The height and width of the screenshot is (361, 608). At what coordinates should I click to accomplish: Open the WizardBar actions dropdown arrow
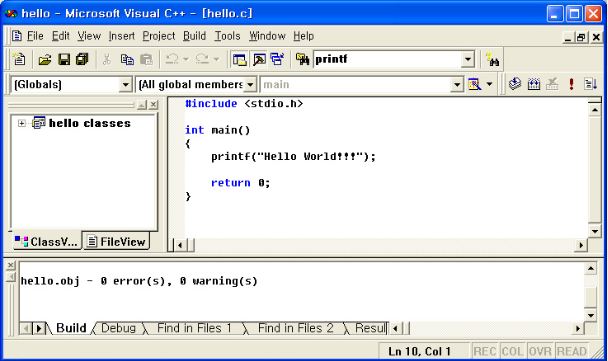click(x=489, y=84)
